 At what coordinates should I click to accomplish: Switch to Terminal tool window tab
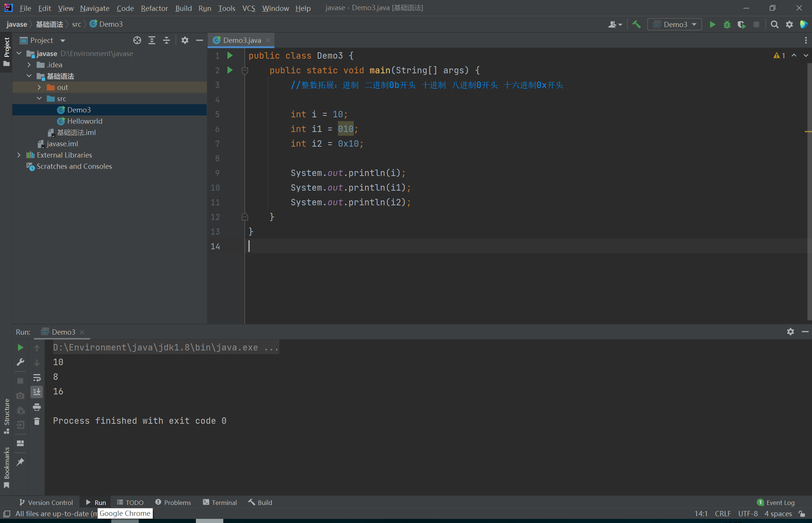click(x=220, y=502)
